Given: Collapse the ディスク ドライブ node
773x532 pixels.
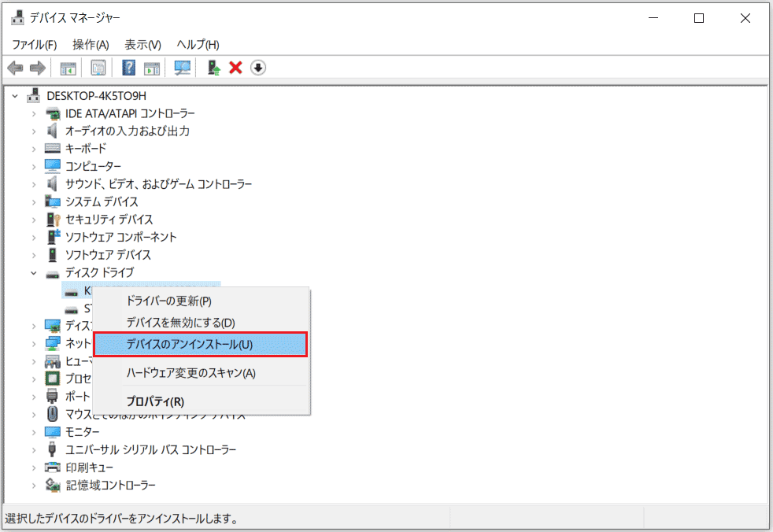Looking at the screenshot, I should coord(34,272).
